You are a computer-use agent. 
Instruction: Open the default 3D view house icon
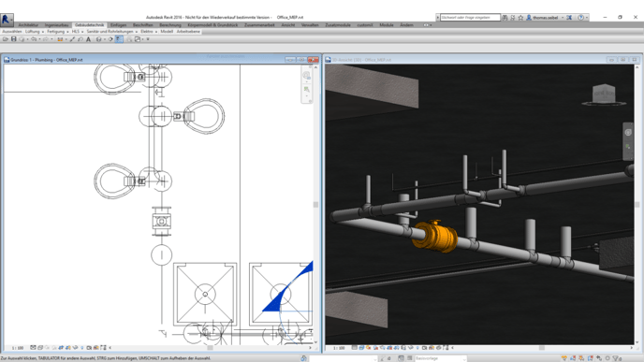[x=98, y=39]
